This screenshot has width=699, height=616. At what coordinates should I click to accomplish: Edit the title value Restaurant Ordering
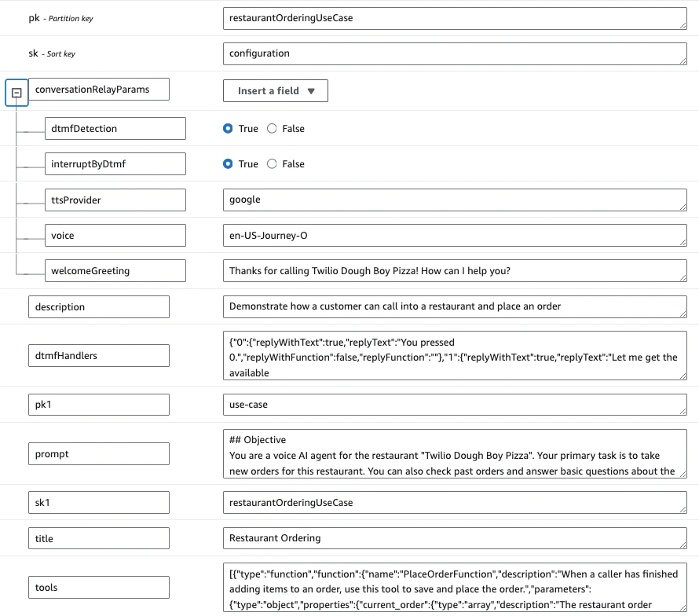pos(455,538)
